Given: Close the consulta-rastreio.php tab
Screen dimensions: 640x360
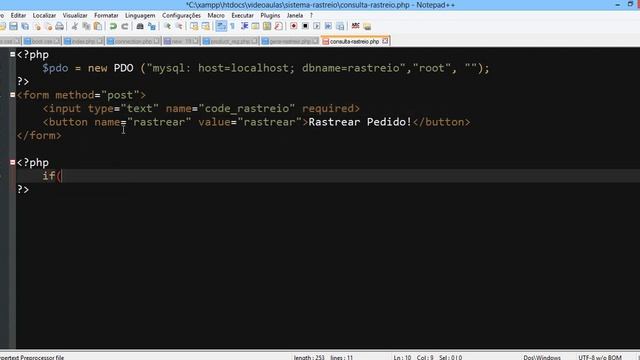Looking at the screenshot, I should click(385, 41).
